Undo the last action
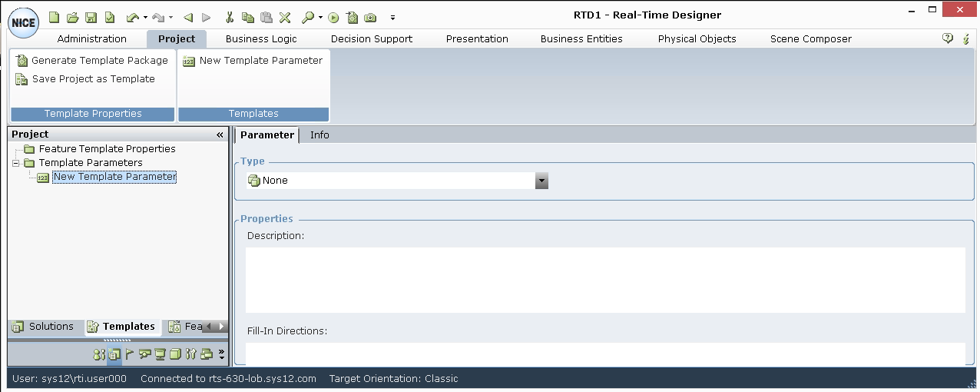 pyautogui.click(x=132, y=17)
